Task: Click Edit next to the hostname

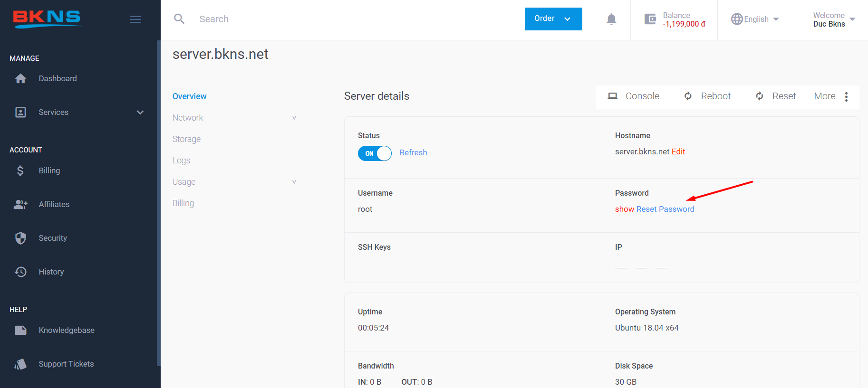Action: [x=678, y=151]
